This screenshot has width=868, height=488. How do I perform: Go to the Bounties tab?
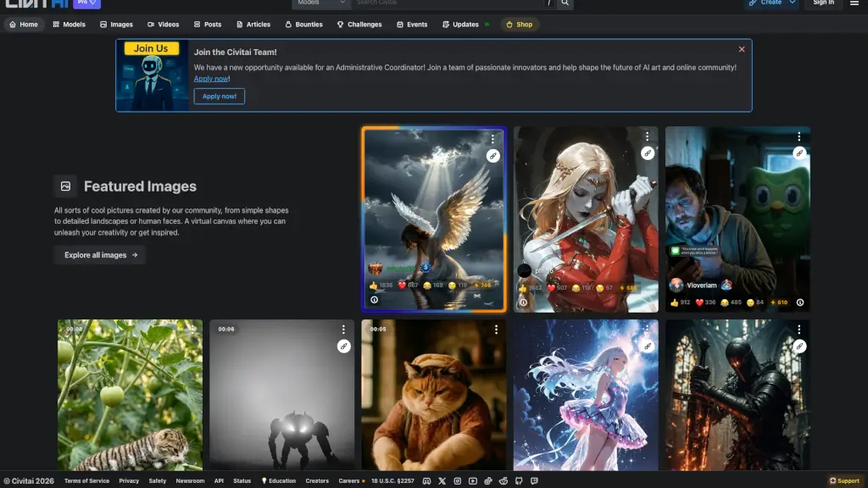tap(303, 25)
